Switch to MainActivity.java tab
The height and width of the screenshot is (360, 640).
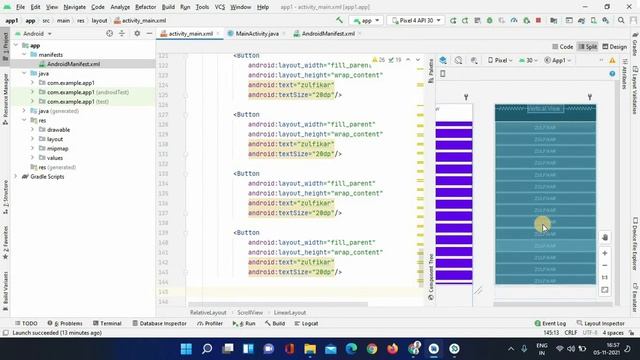coord(257,34)
